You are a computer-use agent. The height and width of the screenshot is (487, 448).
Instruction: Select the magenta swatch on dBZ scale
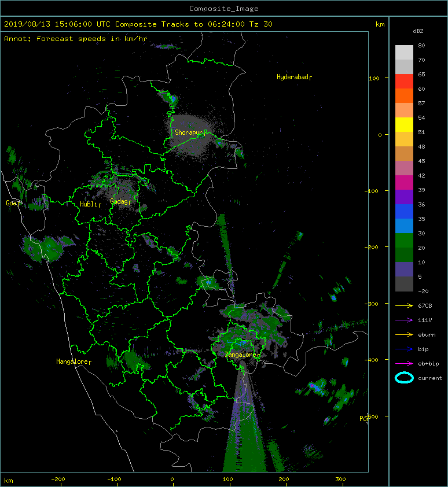pos(404,183)
